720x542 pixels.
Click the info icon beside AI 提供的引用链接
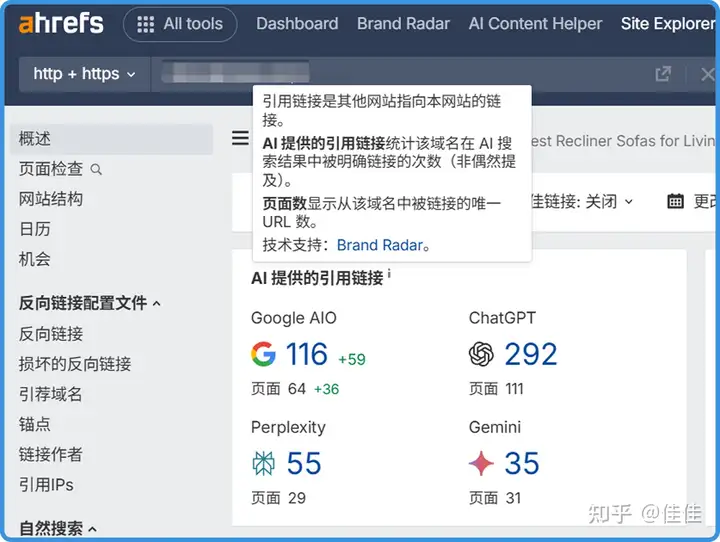tap(389, 274)
